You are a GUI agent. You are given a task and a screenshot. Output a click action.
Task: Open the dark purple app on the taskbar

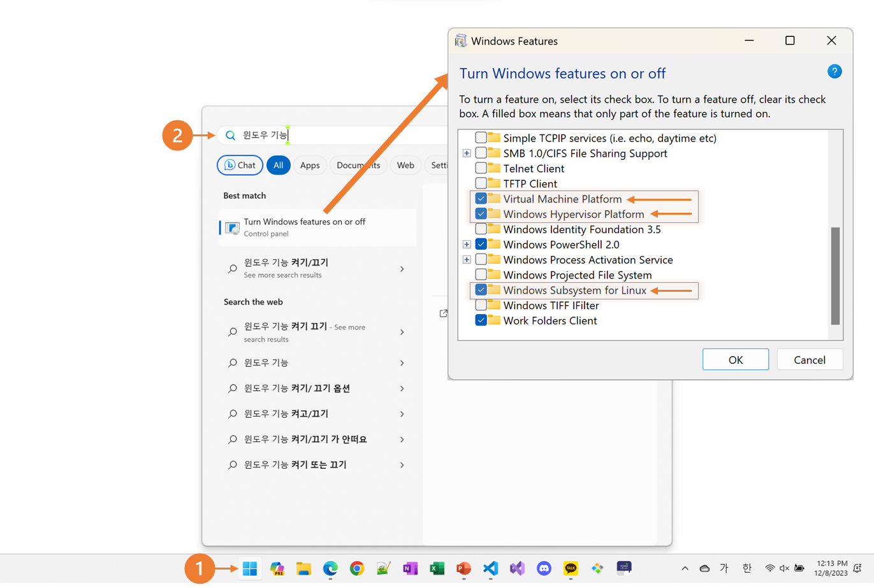pyautogui.click(x=624, y=568)
